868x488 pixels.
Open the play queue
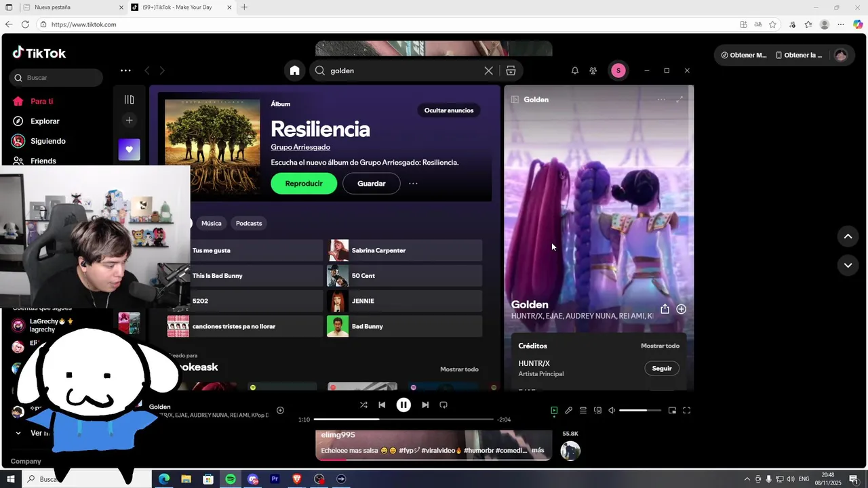[583, 410]
